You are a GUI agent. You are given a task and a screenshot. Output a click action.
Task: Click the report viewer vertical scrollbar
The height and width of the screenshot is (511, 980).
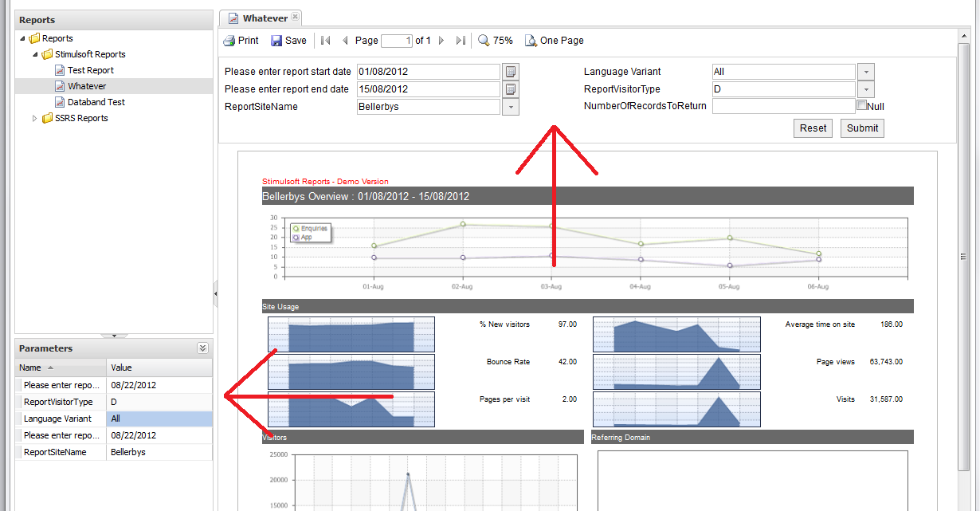(x=963, y=257)
